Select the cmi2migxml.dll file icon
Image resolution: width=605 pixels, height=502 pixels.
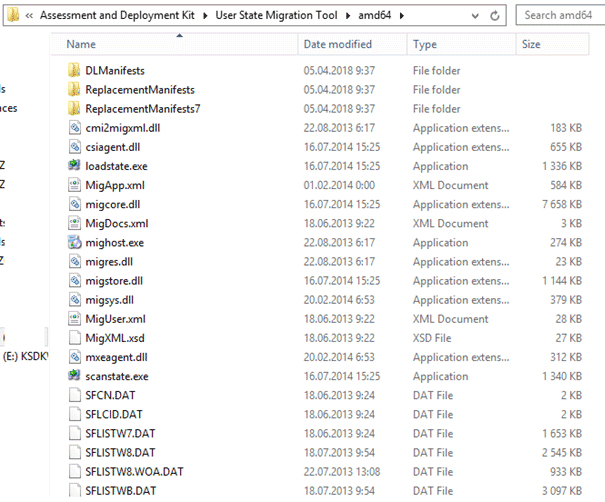click(x=74, y=128)
